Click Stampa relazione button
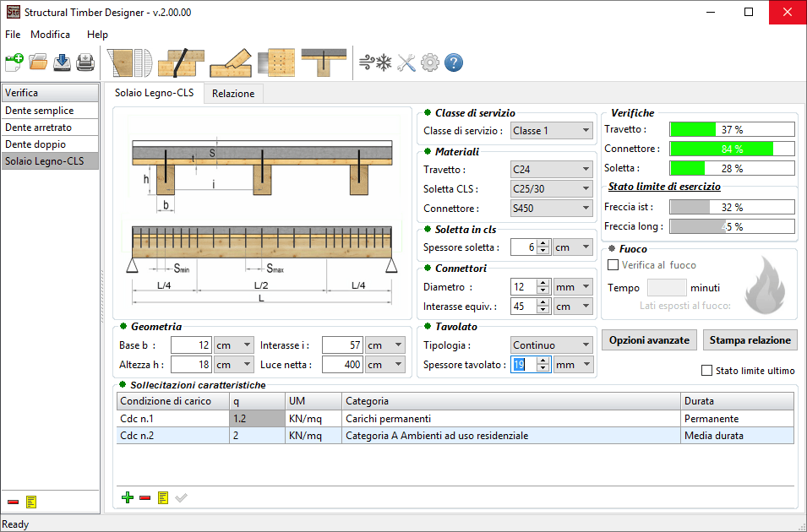Image resolution: width=807 pixels, height=532 pixels. [x=750, y=340]
